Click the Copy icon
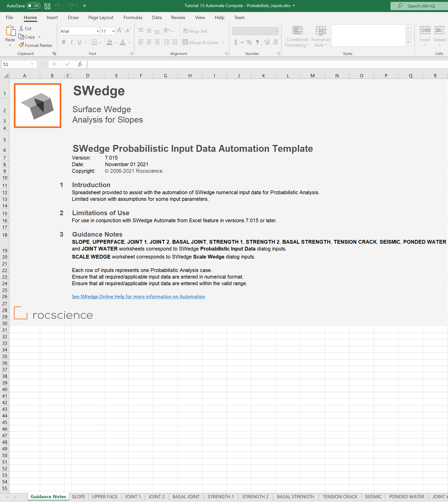The width and height of the screenshot is (448, 502). coord(21,37)
